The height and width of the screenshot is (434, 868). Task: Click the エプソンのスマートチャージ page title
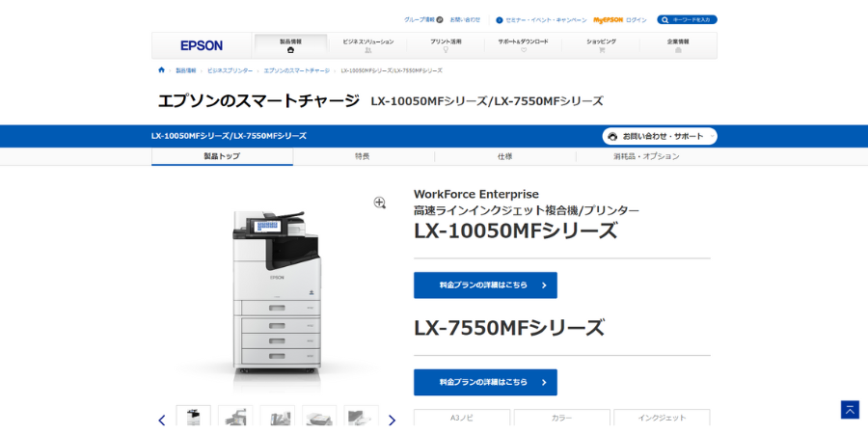[258, 100]
